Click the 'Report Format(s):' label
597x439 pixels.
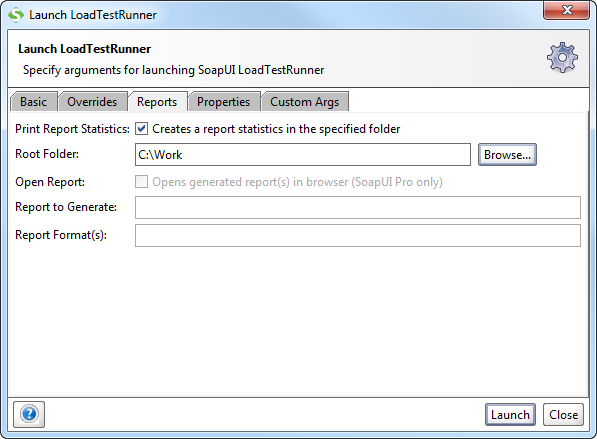(x=61, y=235)
